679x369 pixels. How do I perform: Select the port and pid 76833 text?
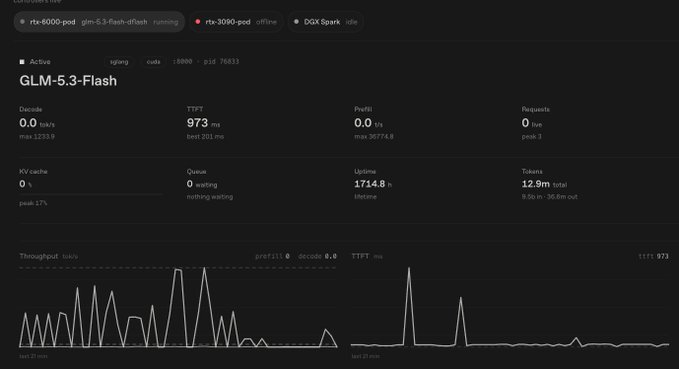(x=206, y=62)
